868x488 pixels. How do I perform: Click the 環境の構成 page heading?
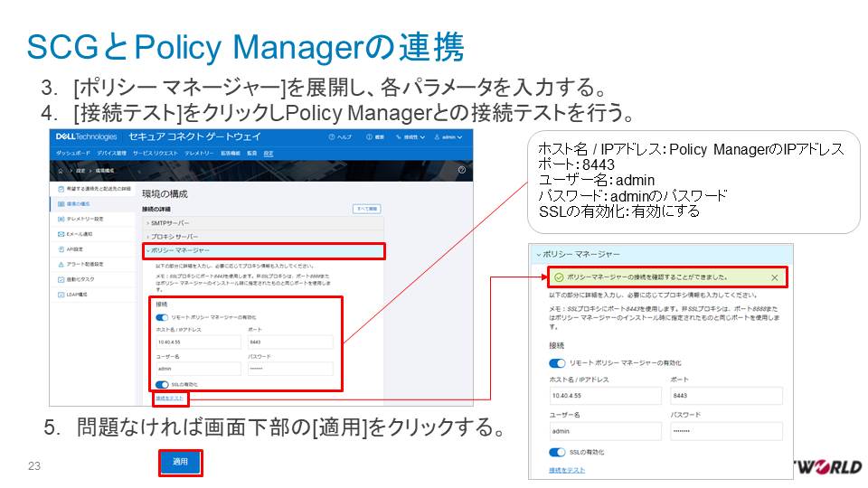pos(165,193)
